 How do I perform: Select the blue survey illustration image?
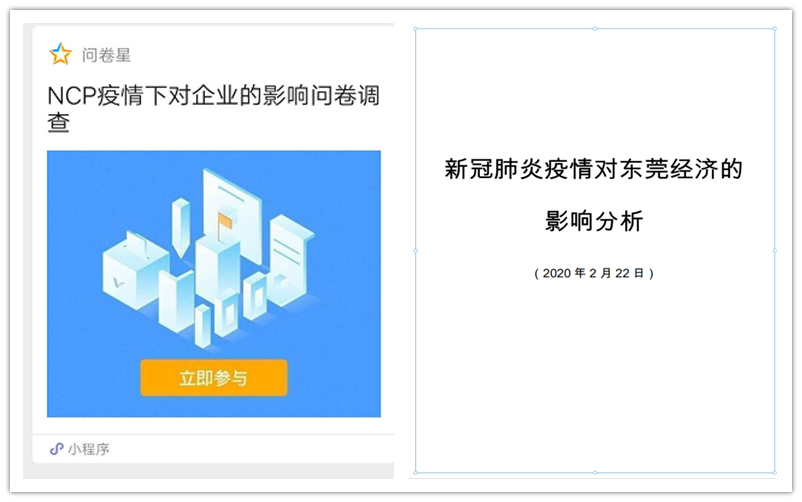click(x=214, y=283)
